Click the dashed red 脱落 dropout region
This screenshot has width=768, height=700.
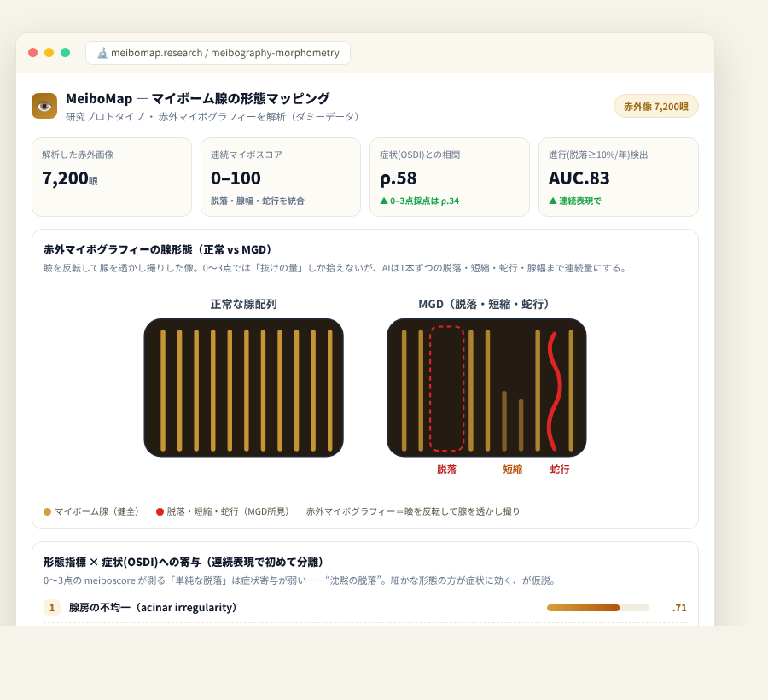[x=446, y=388]
